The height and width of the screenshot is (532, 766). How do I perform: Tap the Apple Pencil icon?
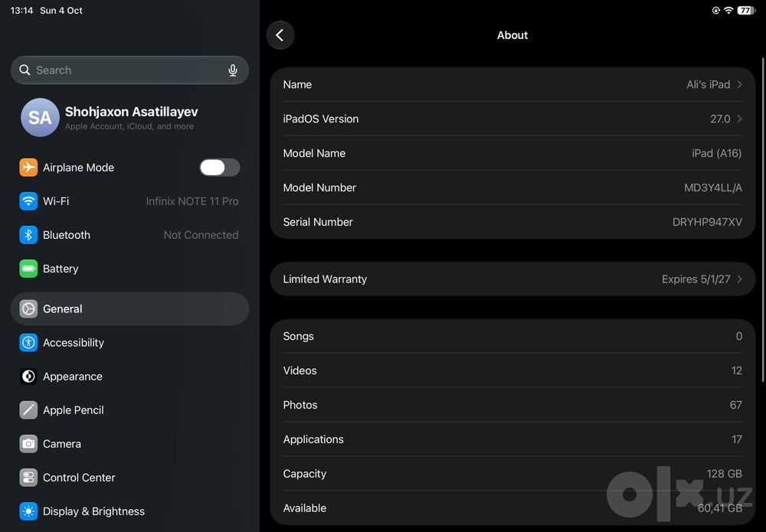(28, 410)
